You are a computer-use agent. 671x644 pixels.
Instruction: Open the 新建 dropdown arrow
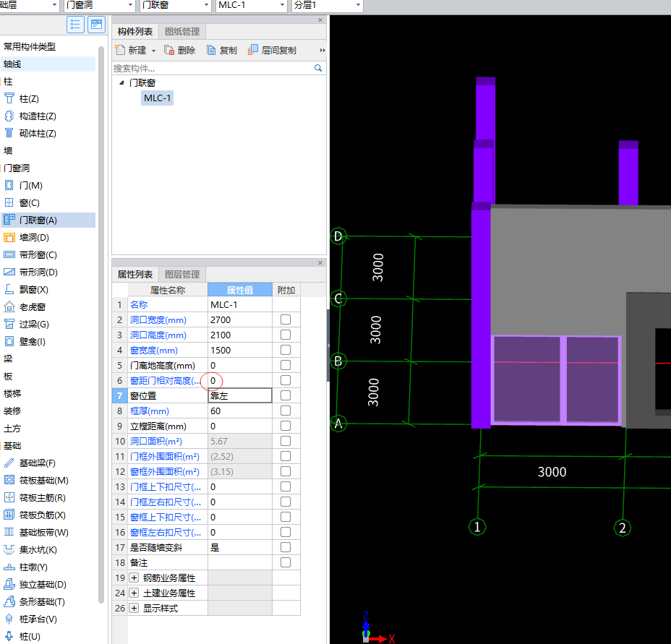153,51
